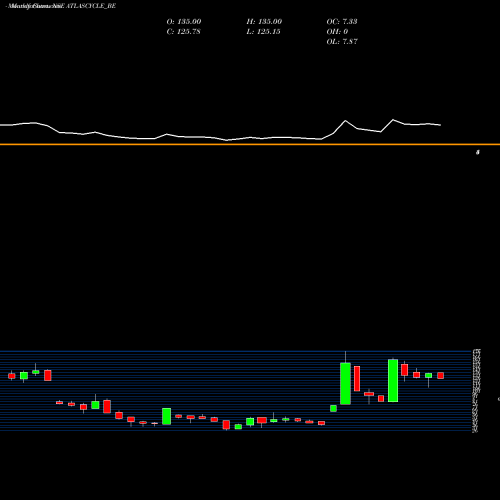This screenshot has height=500, width=500.
Task: Click the high value H: 135.00
Action: tap(264, 22)
